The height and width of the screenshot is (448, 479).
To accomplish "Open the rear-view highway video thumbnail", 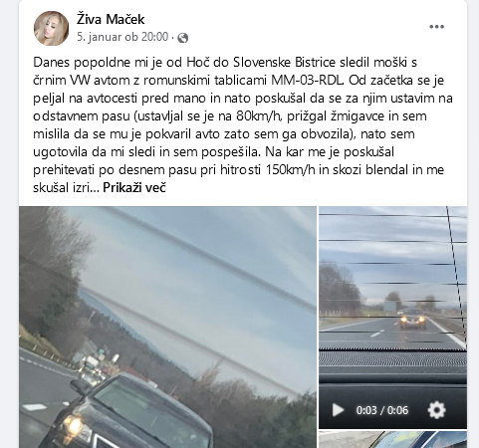I will [392, 318].
